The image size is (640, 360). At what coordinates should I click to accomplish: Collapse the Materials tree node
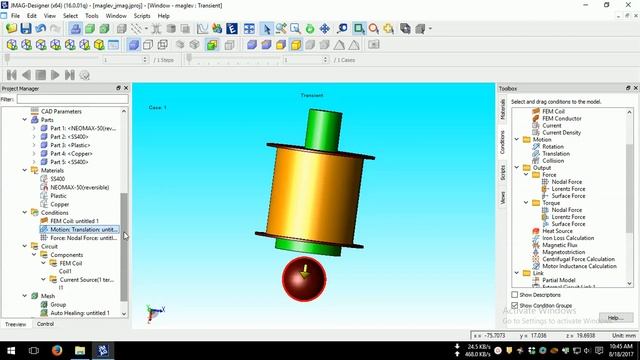(25, 170)
